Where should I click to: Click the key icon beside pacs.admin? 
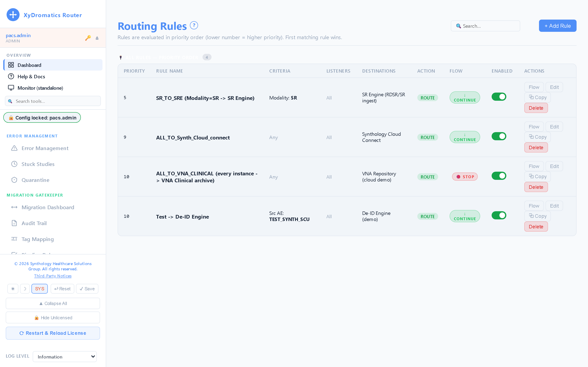[88, 38]
